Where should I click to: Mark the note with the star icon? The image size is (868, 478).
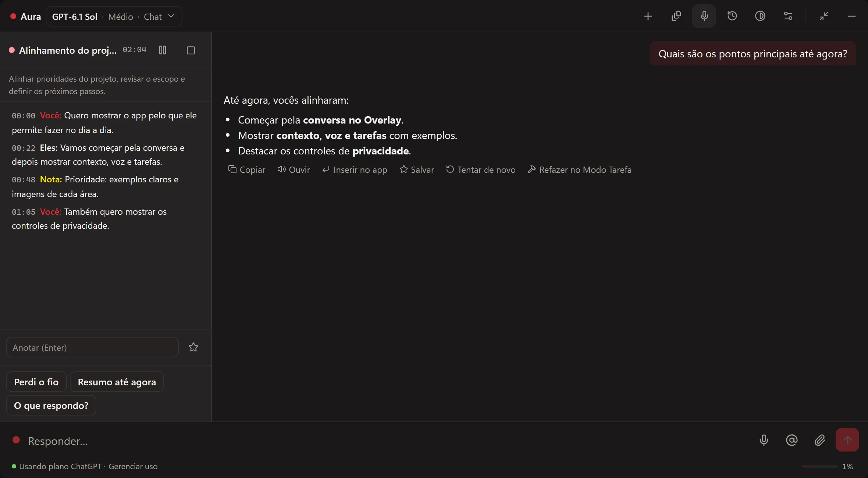[x=193, y=347]
